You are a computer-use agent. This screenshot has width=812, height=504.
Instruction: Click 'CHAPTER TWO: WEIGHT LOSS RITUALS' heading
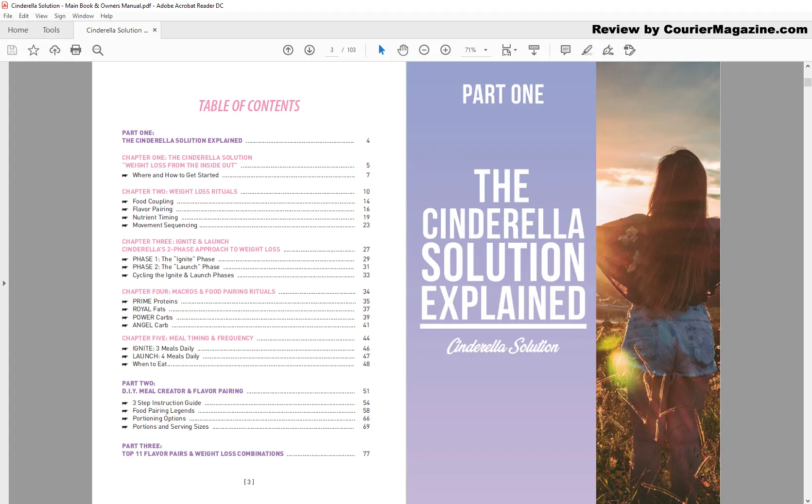180,192
